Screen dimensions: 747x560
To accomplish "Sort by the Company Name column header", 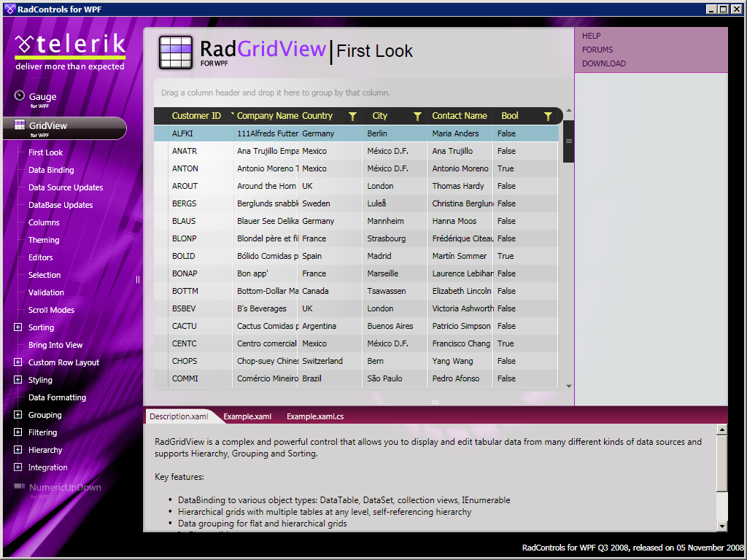I will pyautogui.click(x=267, y=116).
